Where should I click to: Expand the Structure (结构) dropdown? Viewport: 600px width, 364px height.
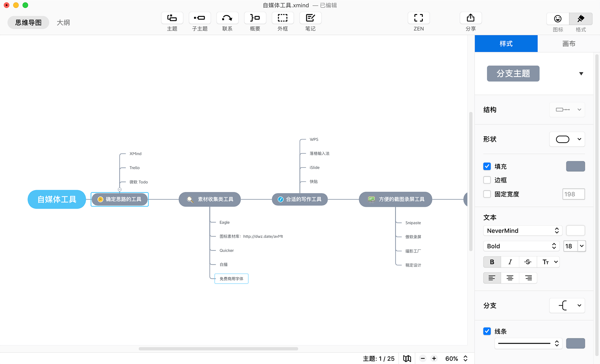click(567, 110)
